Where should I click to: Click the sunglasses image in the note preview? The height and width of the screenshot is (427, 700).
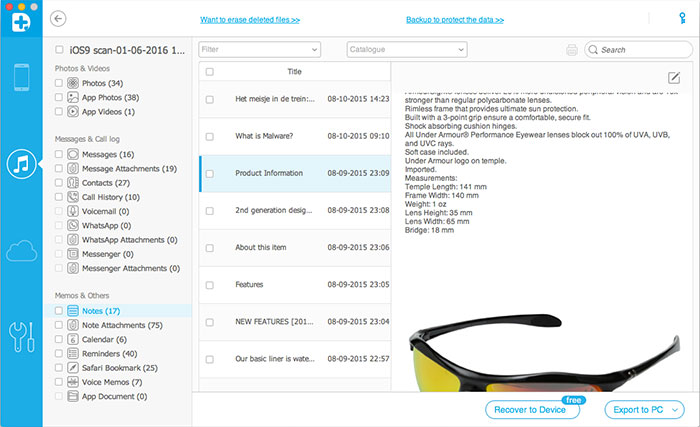point(544,353)
